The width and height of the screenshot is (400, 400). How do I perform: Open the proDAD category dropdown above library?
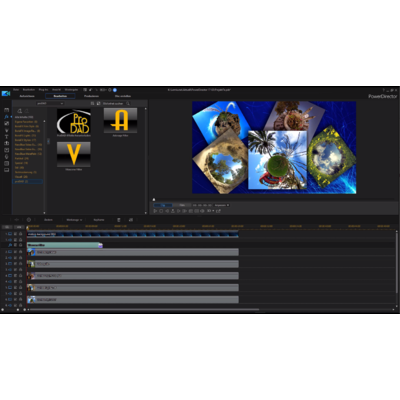[x=50, y=104]
